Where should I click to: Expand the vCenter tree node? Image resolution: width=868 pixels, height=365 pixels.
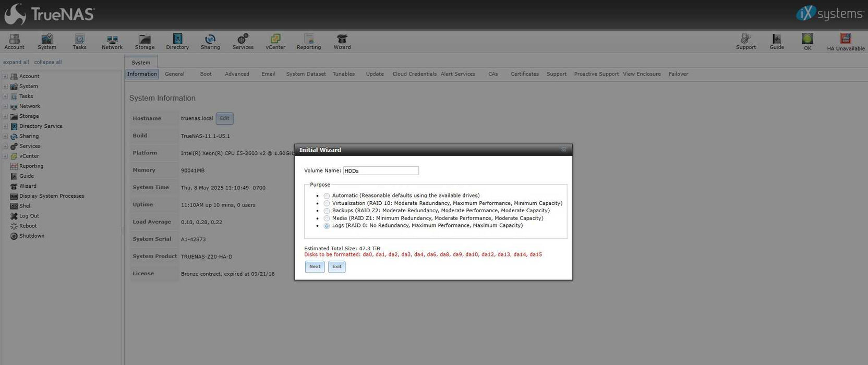pyautogui.click(x=5, y=156)
